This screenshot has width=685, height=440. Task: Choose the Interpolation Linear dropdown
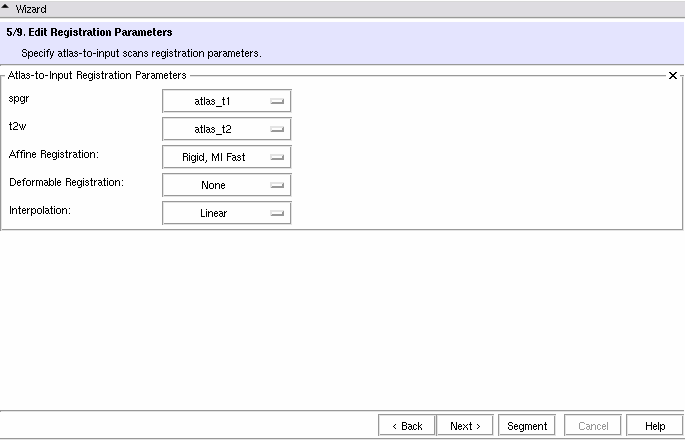tap(226, 213)
